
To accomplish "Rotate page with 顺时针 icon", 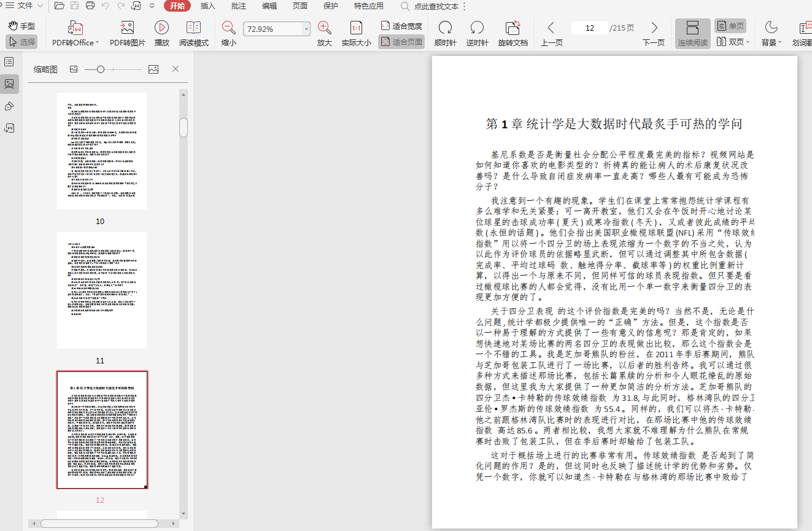I will click(445, 28).
